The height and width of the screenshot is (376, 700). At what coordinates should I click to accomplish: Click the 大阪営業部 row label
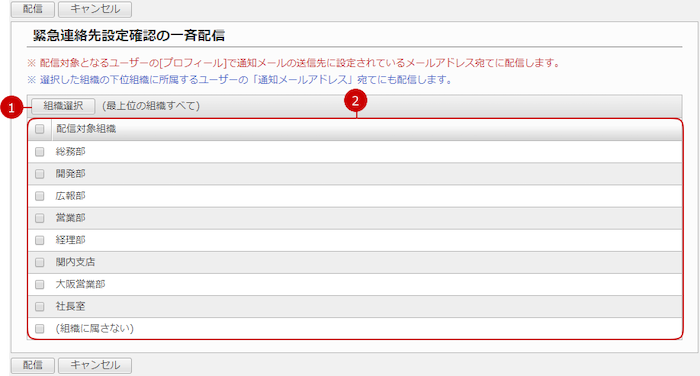point(80,284)
